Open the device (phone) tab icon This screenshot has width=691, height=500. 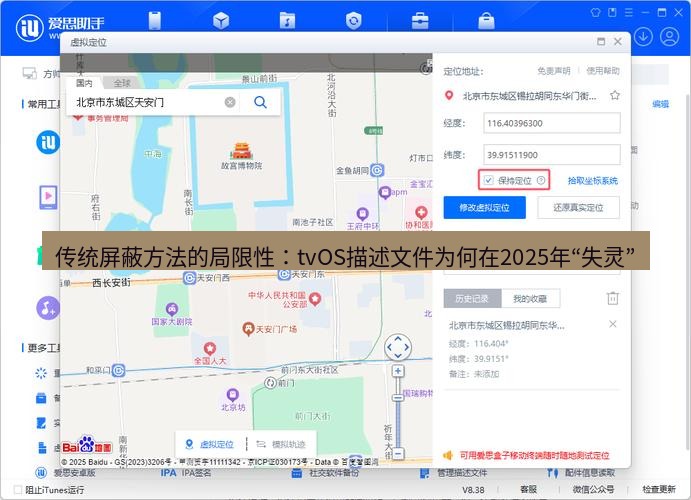pyautogui.click(x=155, y=20)
